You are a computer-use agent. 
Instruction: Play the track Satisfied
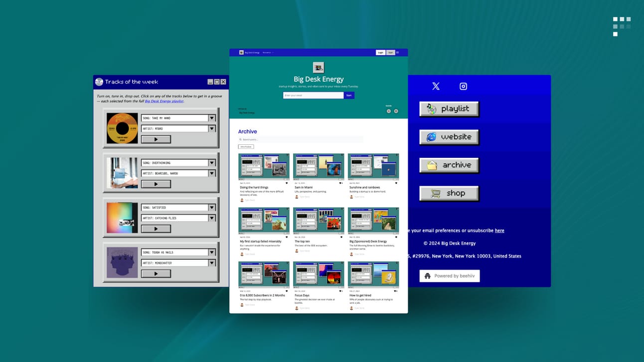(156, 229)
